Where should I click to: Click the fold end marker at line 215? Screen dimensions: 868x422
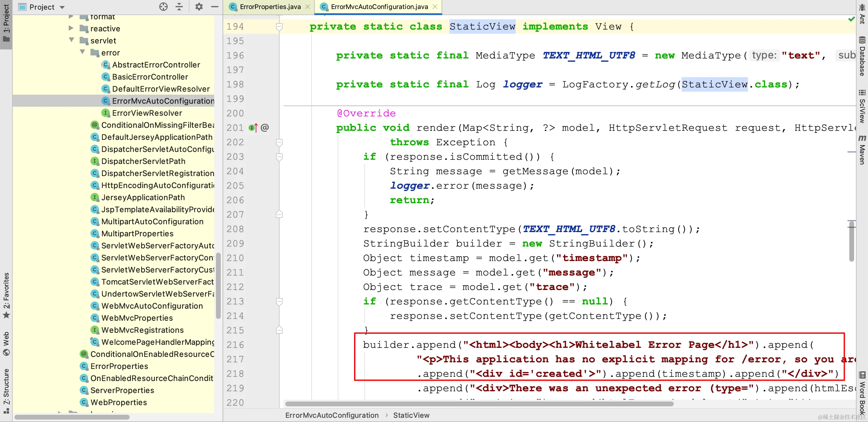point(279,330)
